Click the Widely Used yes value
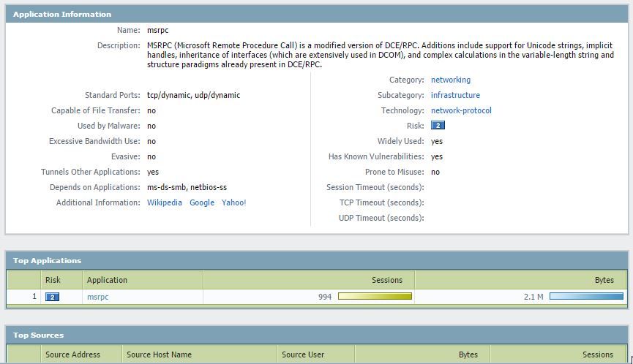The image size is (633, 364). [x=437, y=141]
